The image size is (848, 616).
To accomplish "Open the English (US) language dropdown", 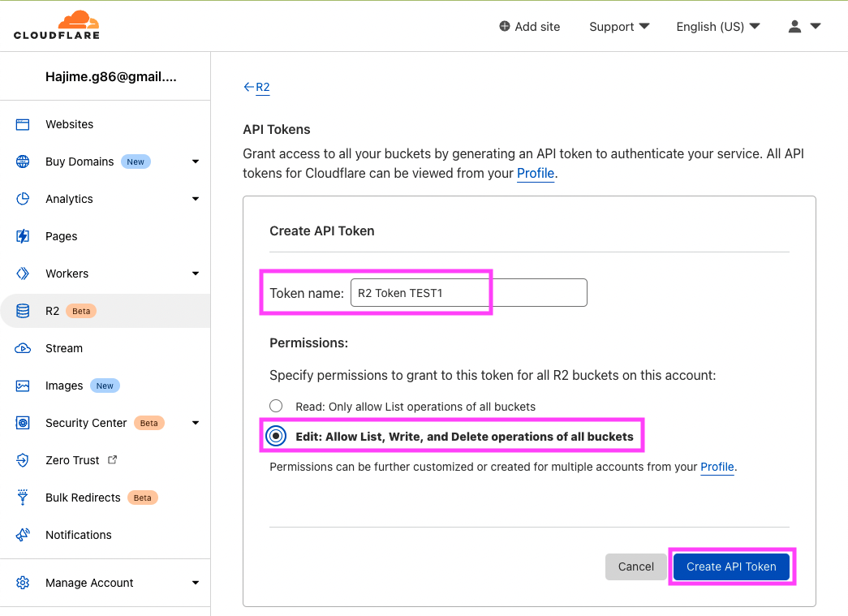I will (717, 26).
